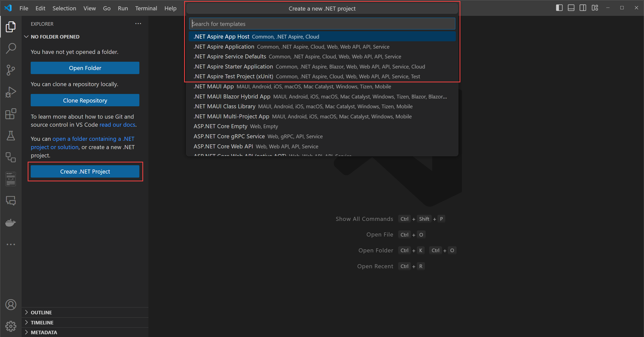Open the Run menu
The image size is (644, 337).
[x=123, y=8]
